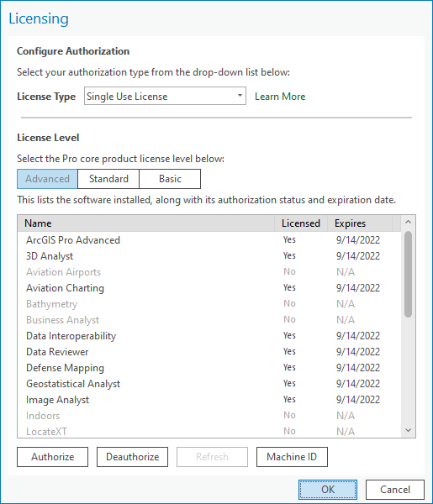Select the Standard license level
Screen dimensions: 433x504
tap(108, 179)
